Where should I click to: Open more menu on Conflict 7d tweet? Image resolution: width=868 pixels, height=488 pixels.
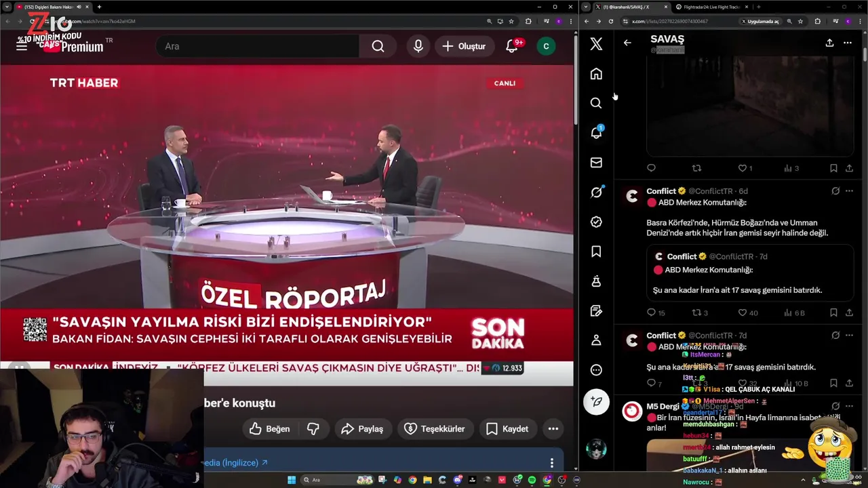pos(849,335)
